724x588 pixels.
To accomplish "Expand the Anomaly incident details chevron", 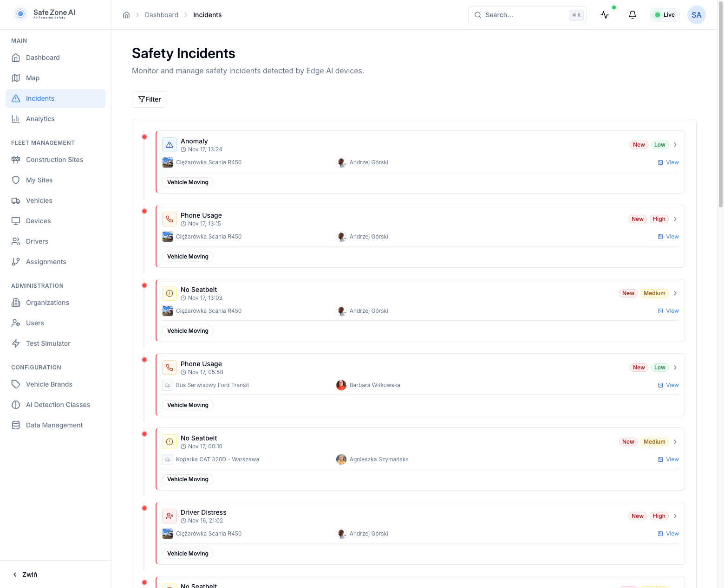I will 675,144.
